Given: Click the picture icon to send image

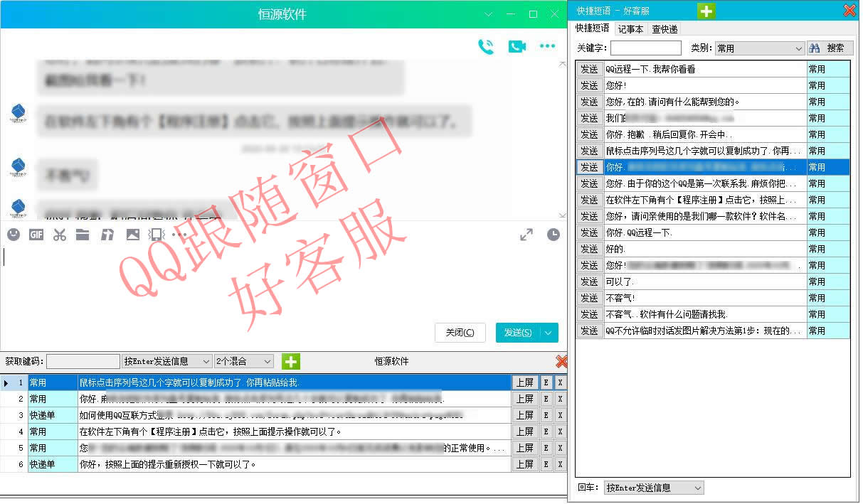Looking at the screenshot, I should tap(132, 235).
